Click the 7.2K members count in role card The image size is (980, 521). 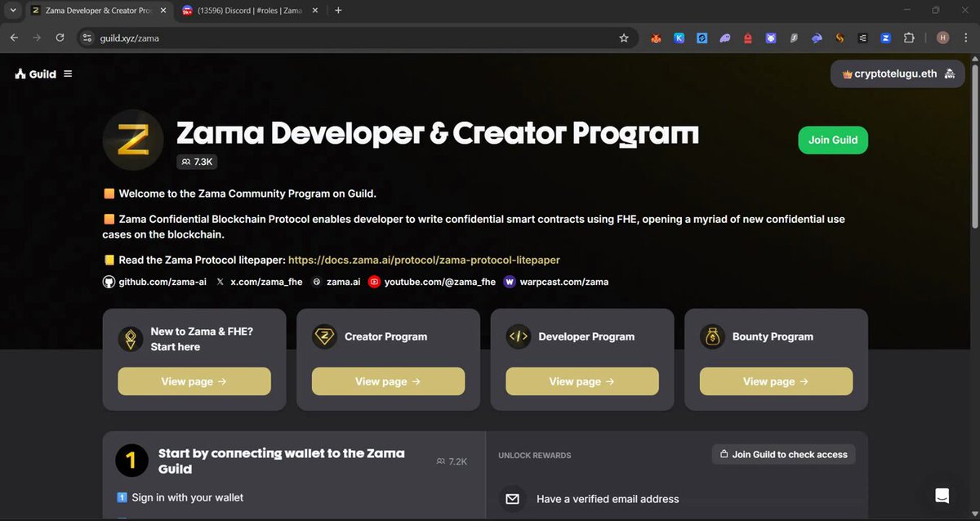[x=452, y=461]
